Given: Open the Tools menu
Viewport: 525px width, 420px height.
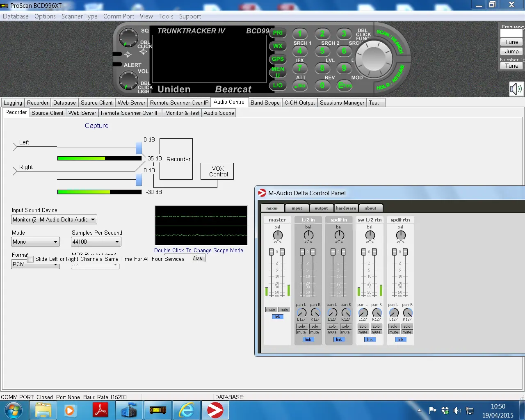Looking at the screenshot, I should tap(166, 16).
